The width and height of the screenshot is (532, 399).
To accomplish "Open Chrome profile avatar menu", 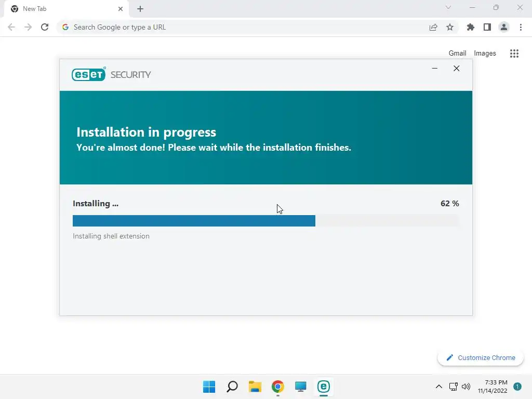I will point(504,27).
